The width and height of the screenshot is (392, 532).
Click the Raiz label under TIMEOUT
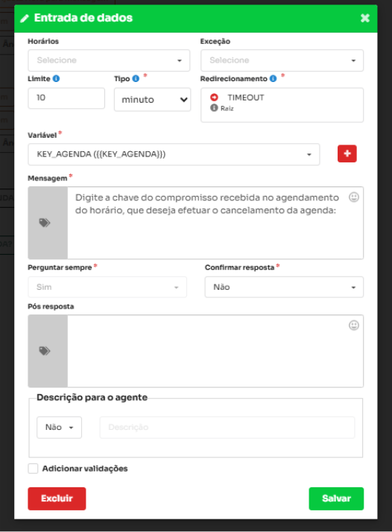click(227, 109)
